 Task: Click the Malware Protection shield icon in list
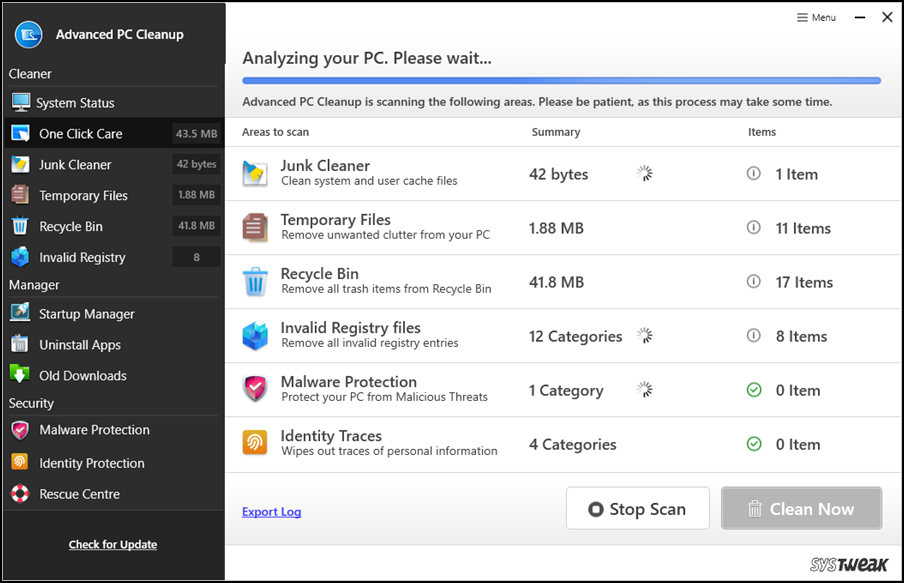(255, 390)
